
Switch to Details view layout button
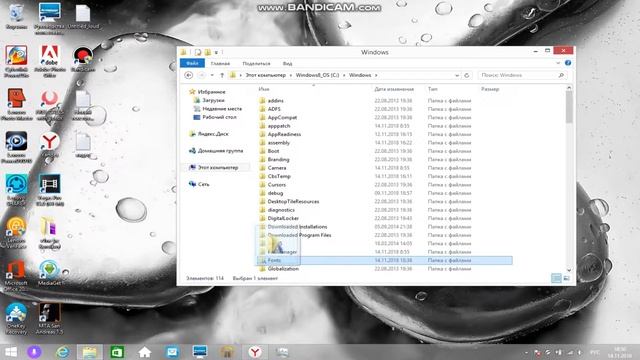click(x=556, y=278)
